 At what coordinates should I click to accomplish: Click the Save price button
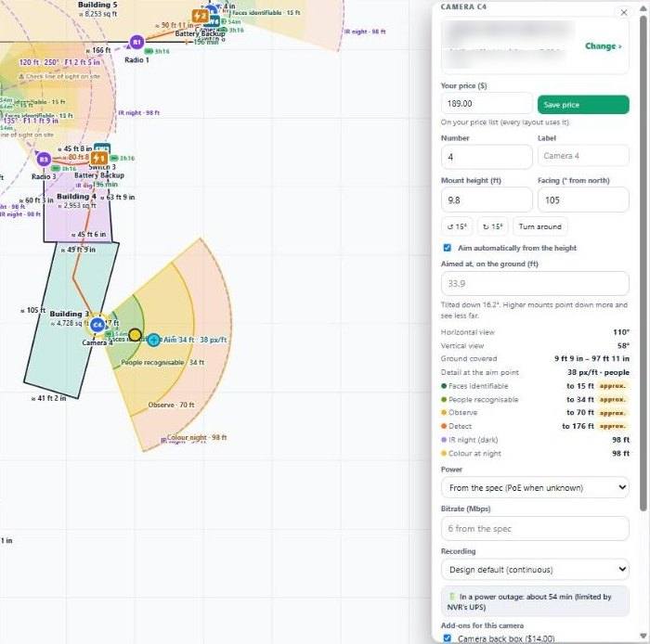pos(583,104)
